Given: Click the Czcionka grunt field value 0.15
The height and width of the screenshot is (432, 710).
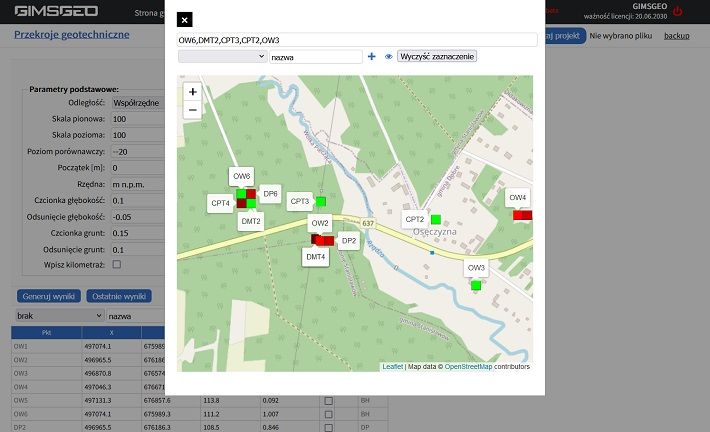Looking at the screenshot, I should [x=138, y=233].
